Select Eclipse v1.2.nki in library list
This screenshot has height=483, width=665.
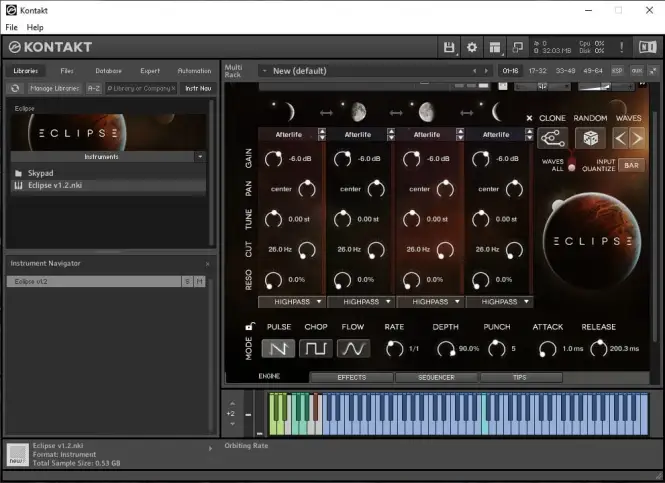[109, 185]
